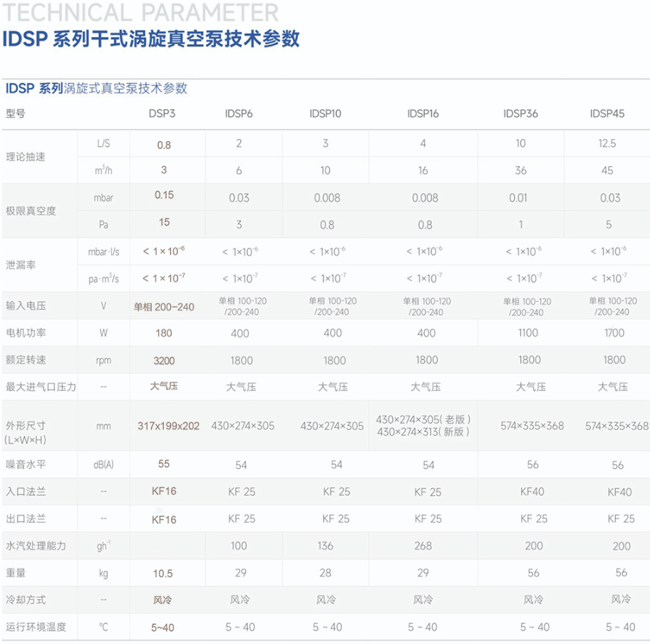
Task: Select the IDSP6 model column header
Action: 239,113
